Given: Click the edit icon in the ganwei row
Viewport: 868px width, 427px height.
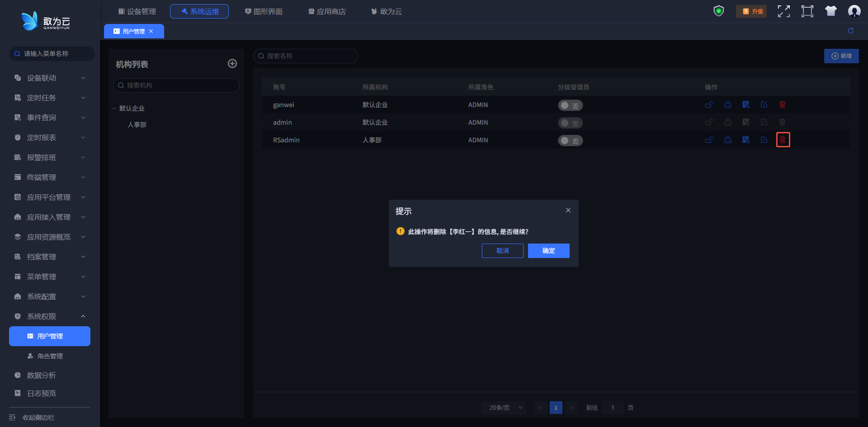Looking at the screenshot, I should pos(764,105).
